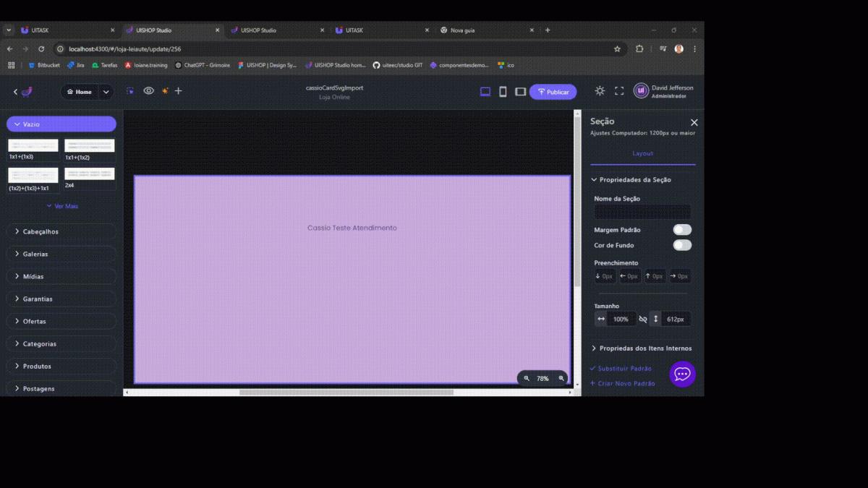Image resolution: width=868 pixels, height=488 pixels.
Task: Click the Ver Mais link
Action: click(x=62, y=206)
